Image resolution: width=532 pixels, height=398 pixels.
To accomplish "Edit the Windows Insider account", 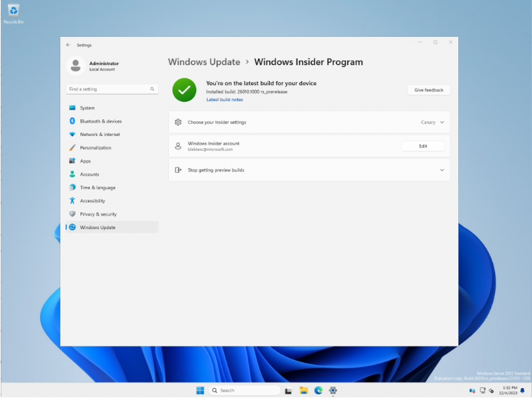I will pos(423,146).
